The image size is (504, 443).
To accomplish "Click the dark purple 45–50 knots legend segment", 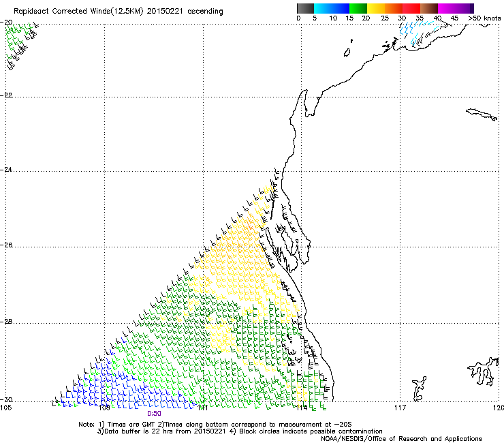I will click(464, 8).
